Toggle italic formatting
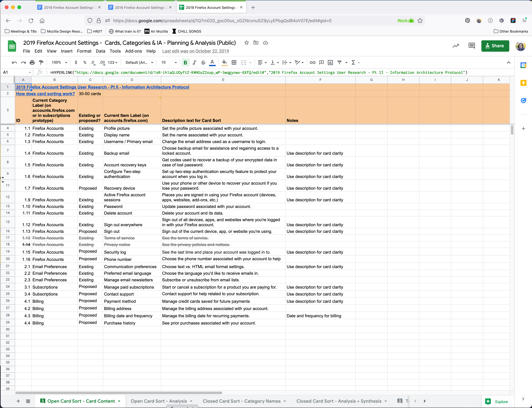This screenshot has height=408, width=532. [x=194, y=62]
